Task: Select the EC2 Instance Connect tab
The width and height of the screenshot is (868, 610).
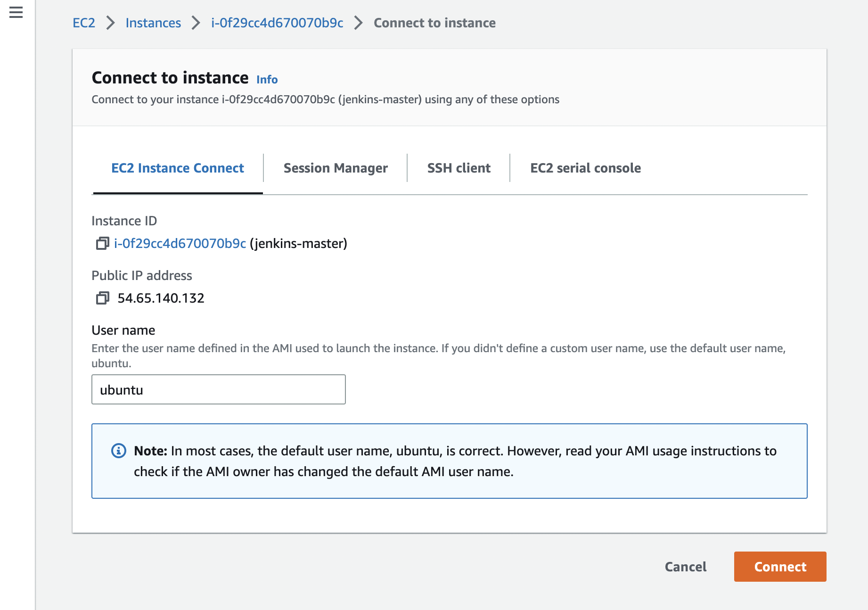Action: (178, 168)
